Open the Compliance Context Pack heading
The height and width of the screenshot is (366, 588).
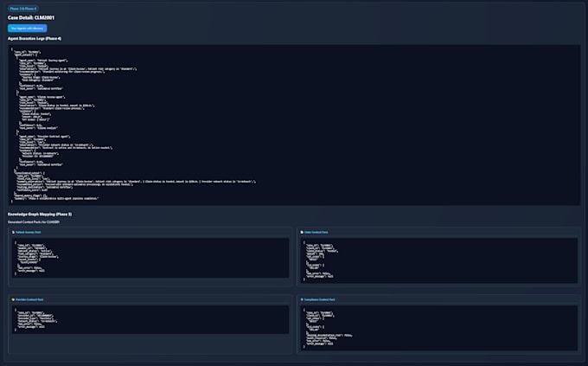319,299
